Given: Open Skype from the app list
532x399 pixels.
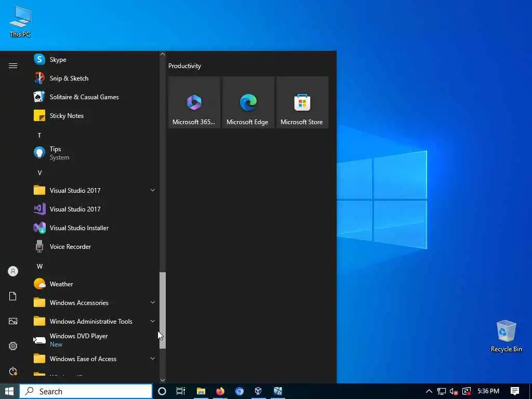Looking at the screenshot, I should point(95,60).
